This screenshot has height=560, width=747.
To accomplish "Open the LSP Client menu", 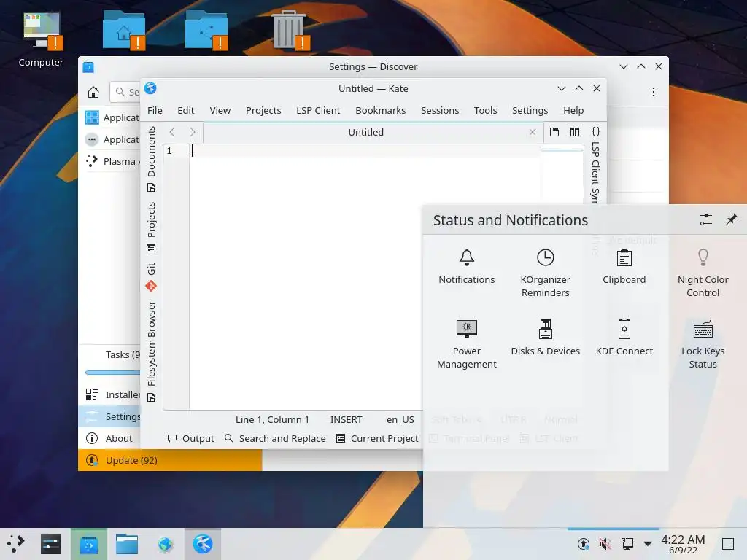I will coord(318,111).
